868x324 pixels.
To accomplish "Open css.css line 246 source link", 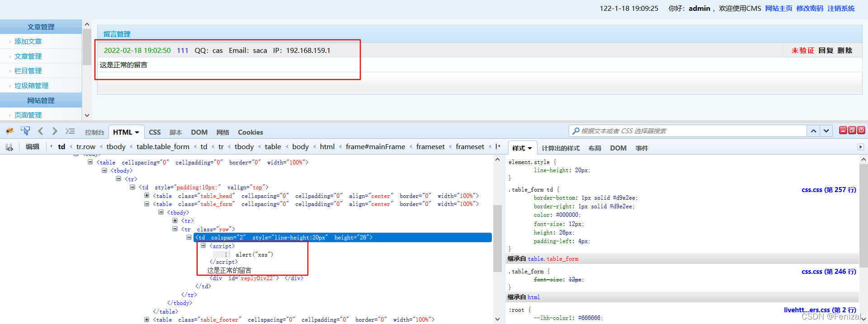I will (x=829, y=272).
